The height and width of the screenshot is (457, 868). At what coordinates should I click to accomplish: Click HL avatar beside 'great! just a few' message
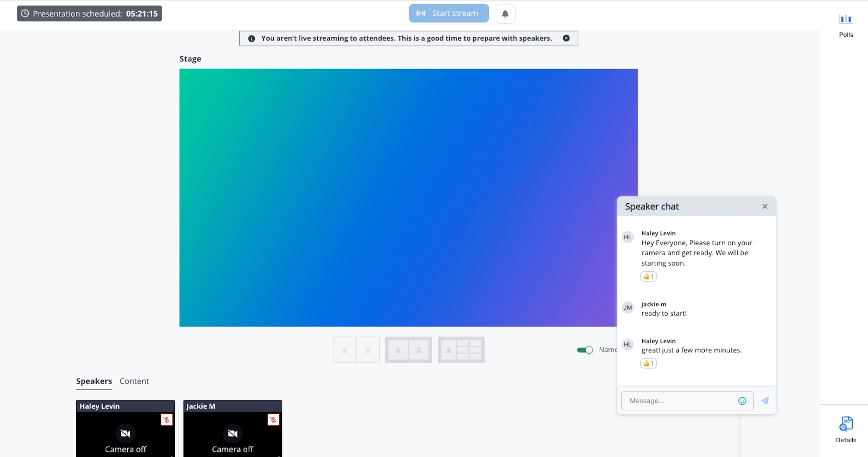pos(627,344)
